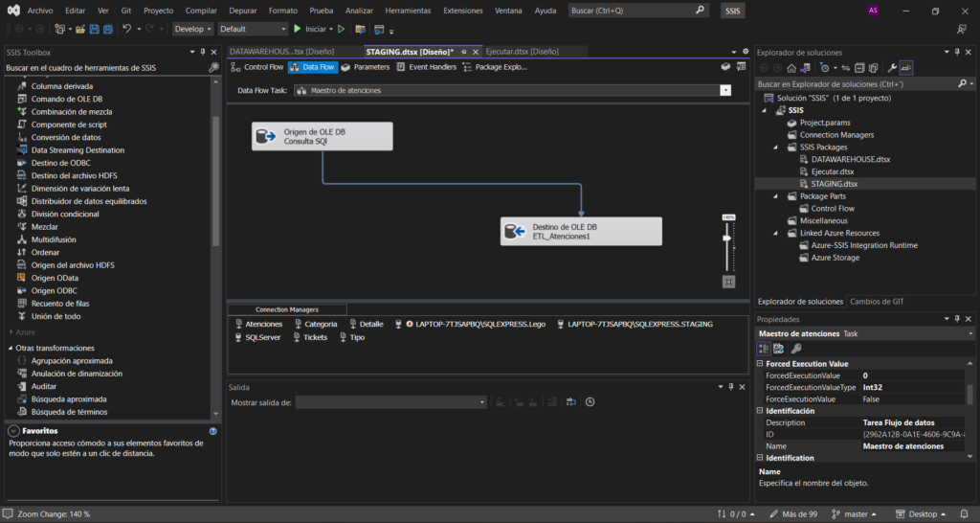Click the Home icon in Explorador de soluciones
Image resolution: width=980 pixels, height=523 pixels.
coord(791,68)
